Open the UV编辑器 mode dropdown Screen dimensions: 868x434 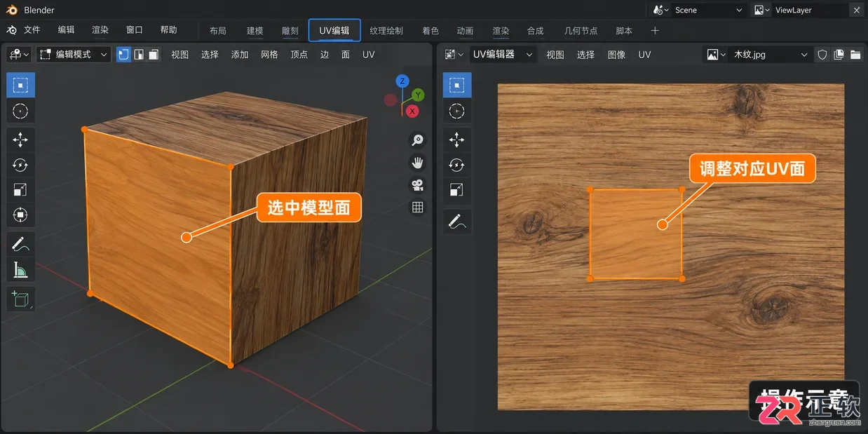pos(503,55)
